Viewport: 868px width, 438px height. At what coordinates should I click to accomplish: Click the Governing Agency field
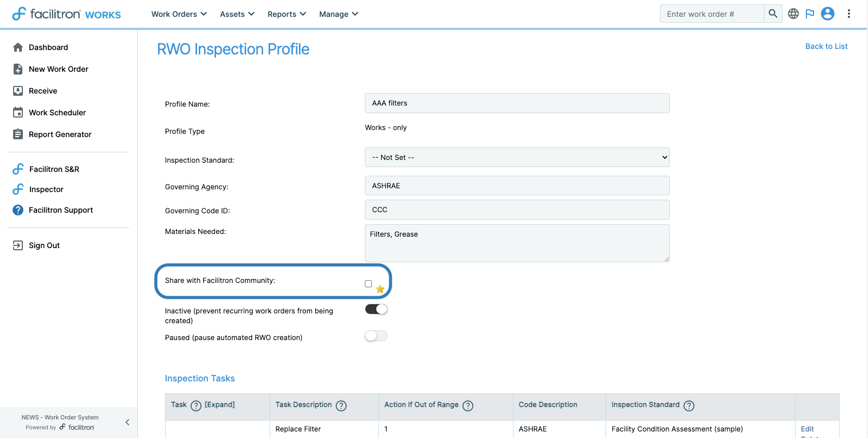coord(517,186)
